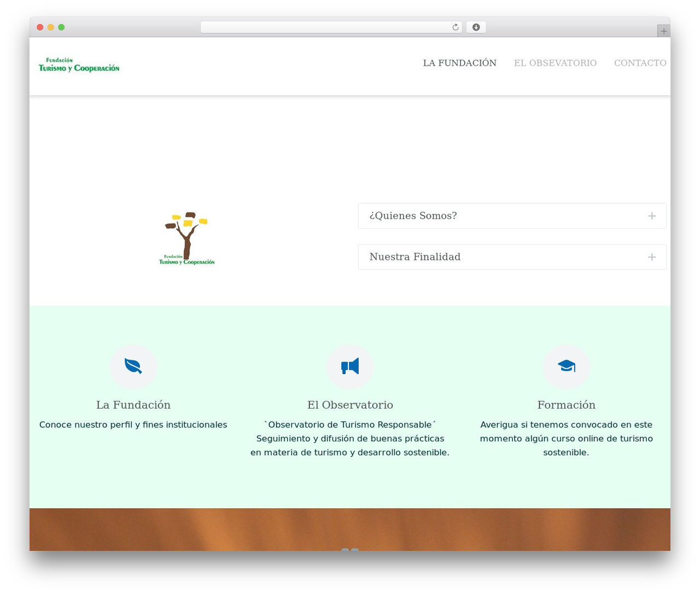This screenshot has width=700, height=593.
Task: Click the green minimize-to-fullscreen window button
Action: (x=61, y=27)
